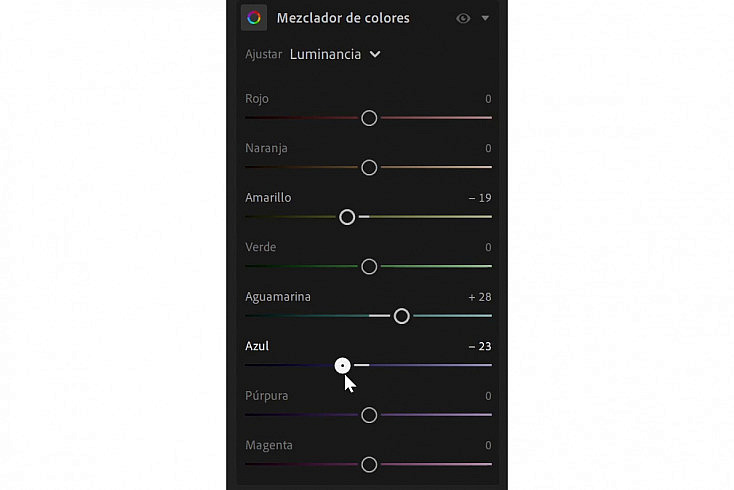Click the Verde slider handle
The height and width of the screenshot is (490, 734).
click(x=369, y=267)
